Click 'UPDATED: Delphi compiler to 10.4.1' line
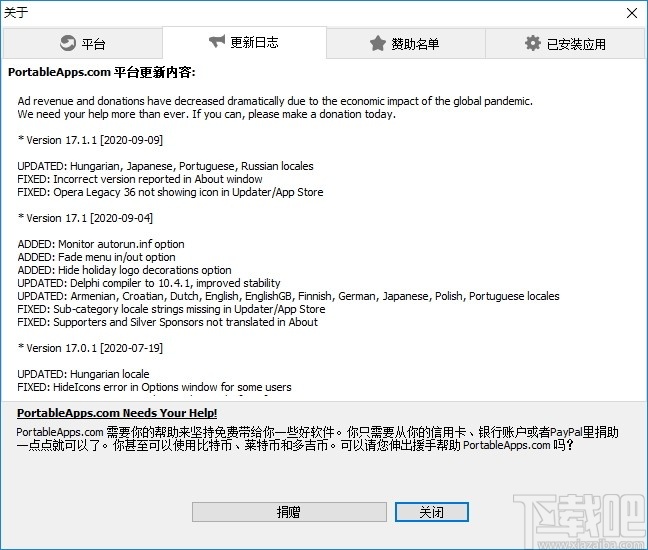 pos(149,283)
